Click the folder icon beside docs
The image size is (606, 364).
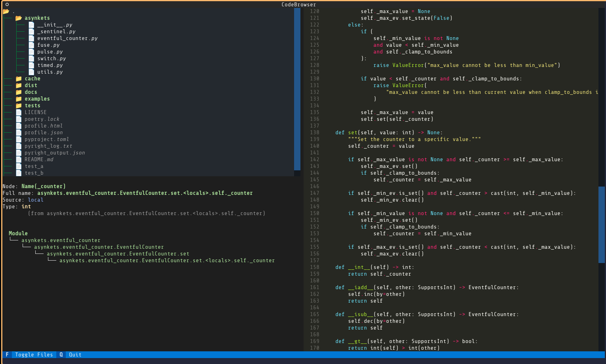click(x=19, y=92)
